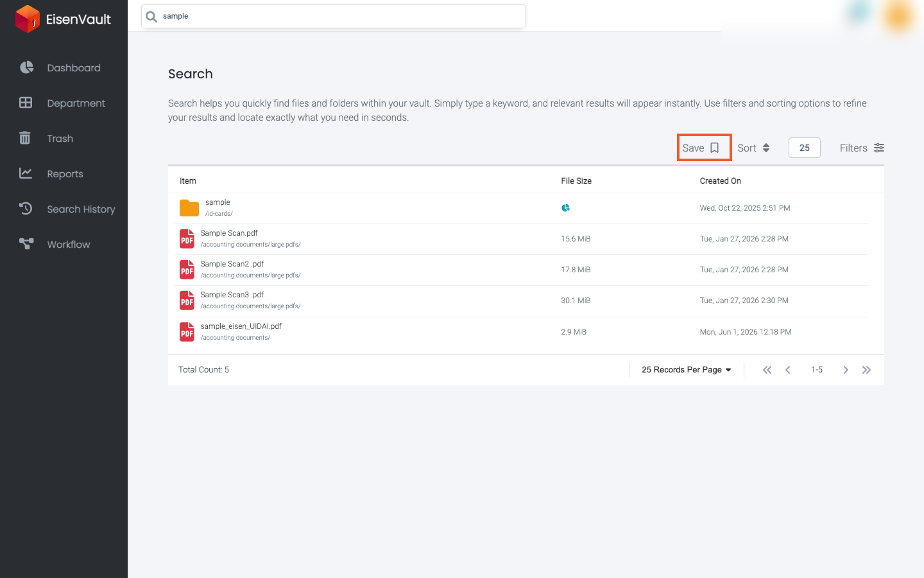Viewport: 924px width, 578px height.
Task: Open the Filters sliders icon
Action: click(879, 148)
